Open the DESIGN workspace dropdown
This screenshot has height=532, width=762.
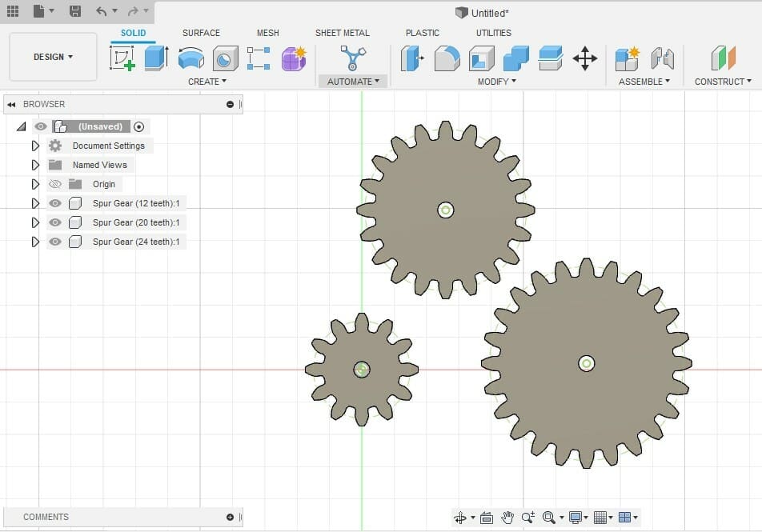coord(53,57)
